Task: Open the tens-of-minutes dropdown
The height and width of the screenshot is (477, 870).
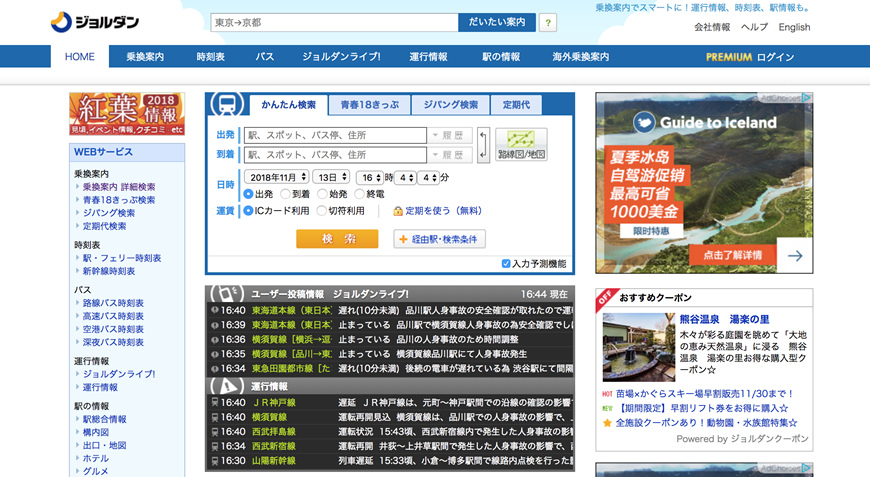Action: (405, 177)
